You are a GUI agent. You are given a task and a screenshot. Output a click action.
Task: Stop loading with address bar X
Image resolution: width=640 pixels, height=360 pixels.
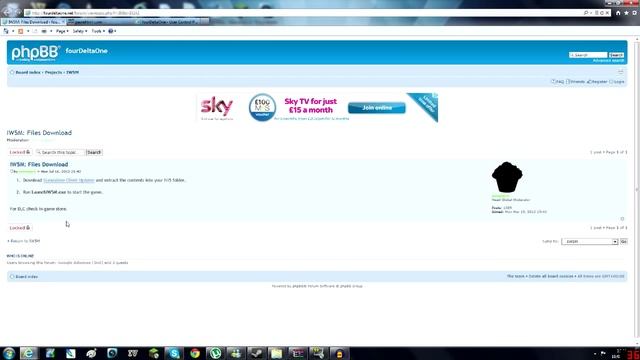[607, 13]
